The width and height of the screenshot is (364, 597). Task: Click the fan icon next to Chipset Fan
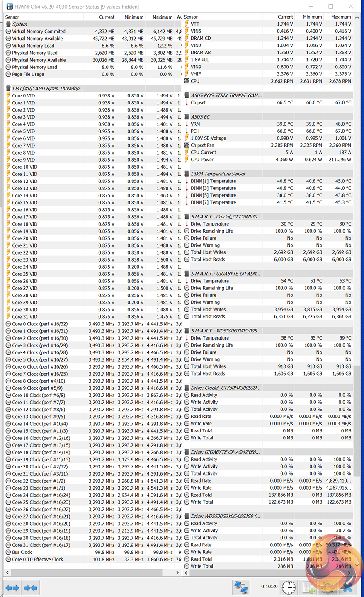pyautogui.click(x=187, y=146)
